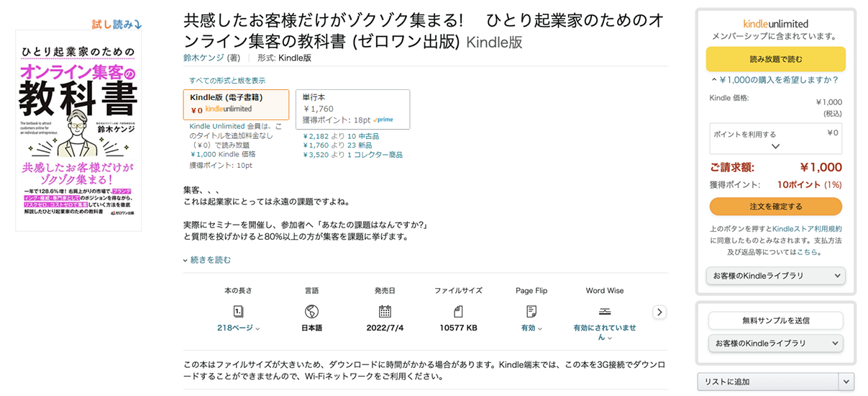Click the book cover thumbnail
868x396 pixels.
[78, 130]
